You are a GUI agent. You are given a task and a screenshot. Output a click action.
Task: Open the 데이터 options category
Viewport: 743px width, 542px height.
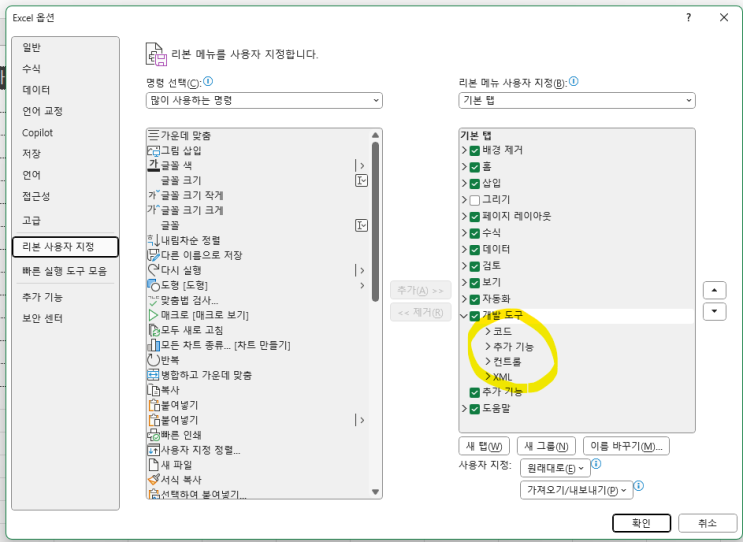click(65, 90)
